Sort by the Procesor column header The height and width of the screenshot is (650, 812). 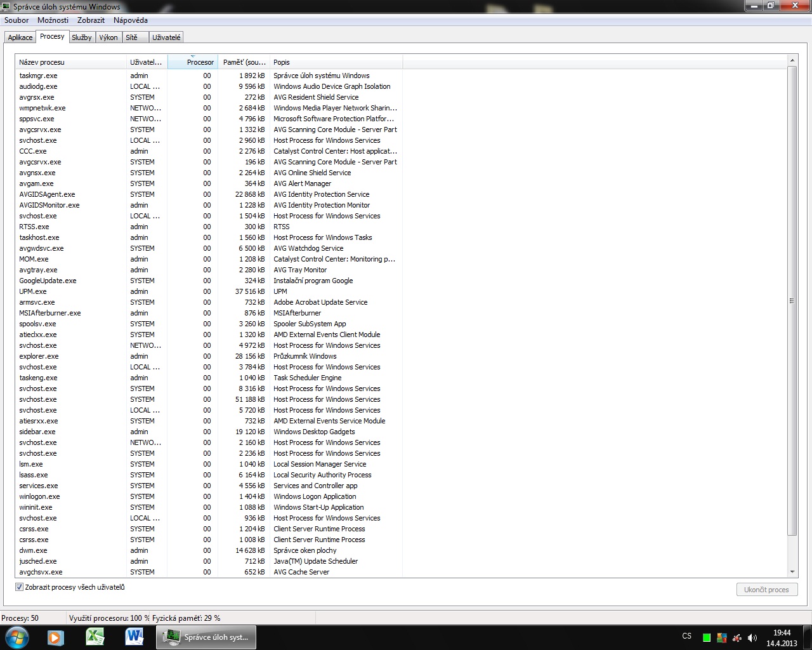tap(193, 62)
